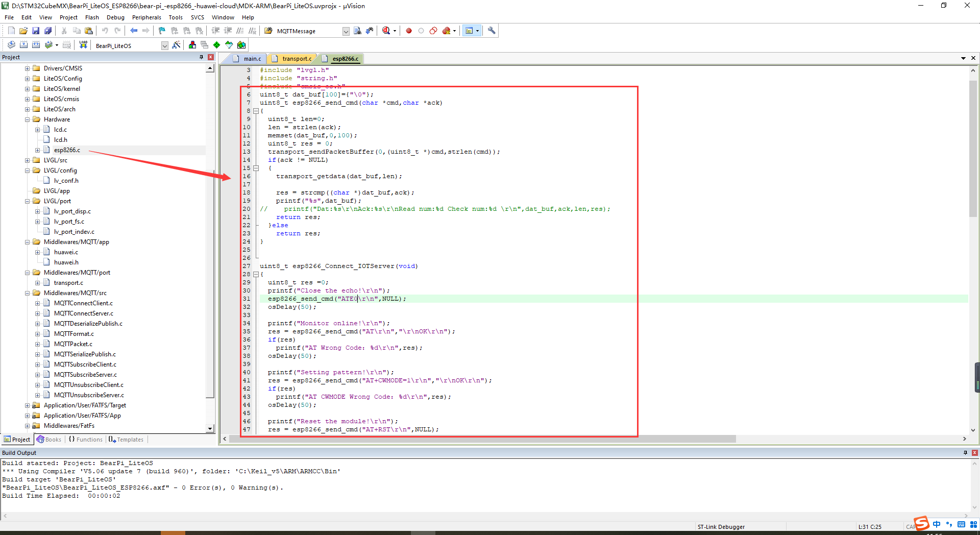This screenshot has height=535, width=980.
Task: Open the Flash menu
Action: click(x=92, y=17)
